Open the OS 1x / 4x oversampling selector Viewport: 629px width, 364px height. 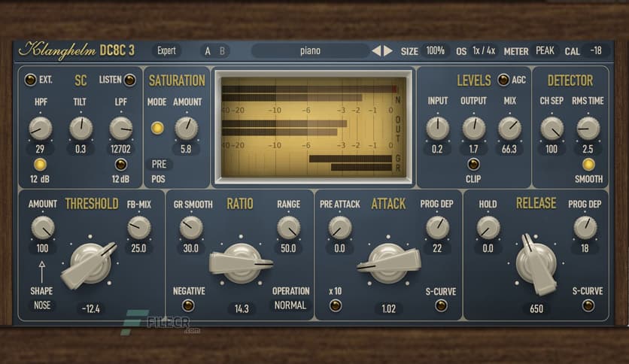[x=484, y=51]
